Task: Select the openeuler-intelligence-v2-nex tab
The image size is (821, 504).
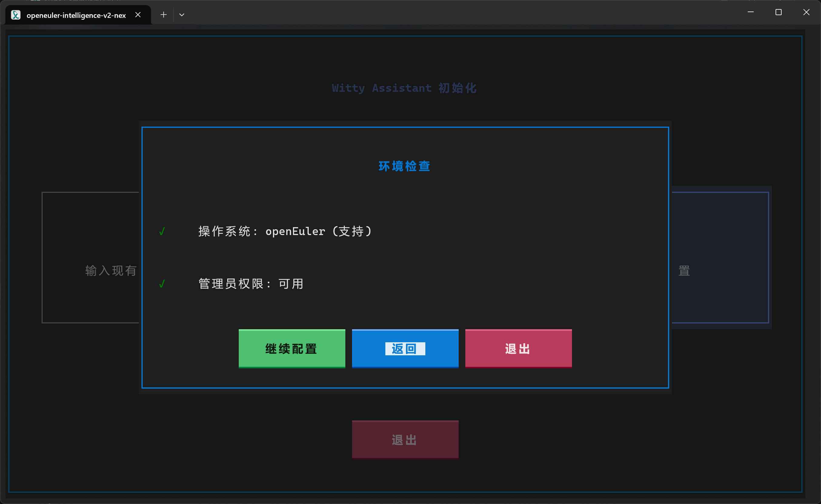Action: click(x=76, y=15)
